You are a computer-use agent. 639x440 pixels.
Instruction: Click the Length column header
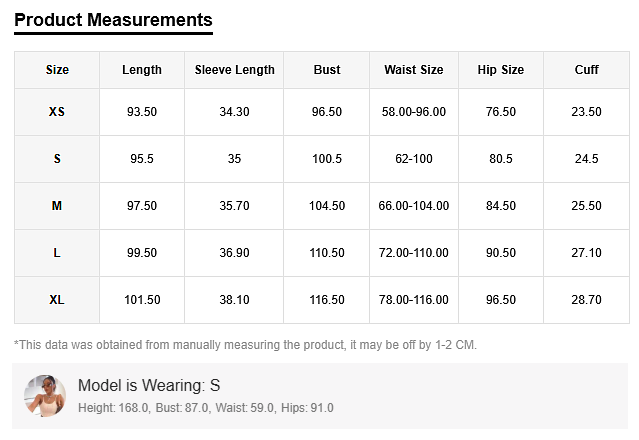tap(142, 70)
